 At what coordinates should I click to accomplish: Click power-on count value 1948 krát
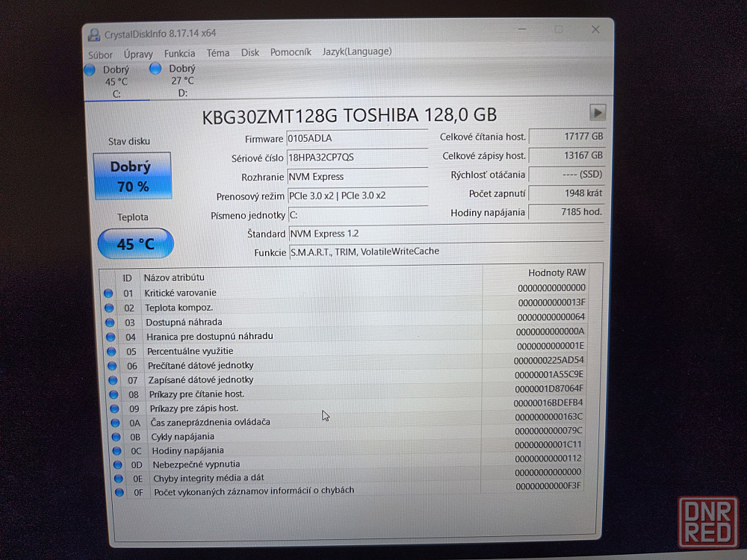pos(566,193)
